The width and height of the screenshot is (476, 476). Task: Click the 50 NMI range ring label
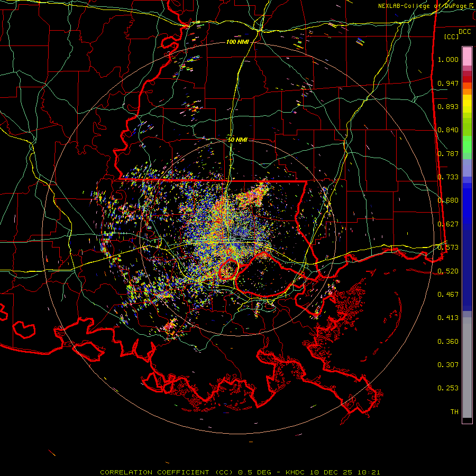tap(237, 140)
